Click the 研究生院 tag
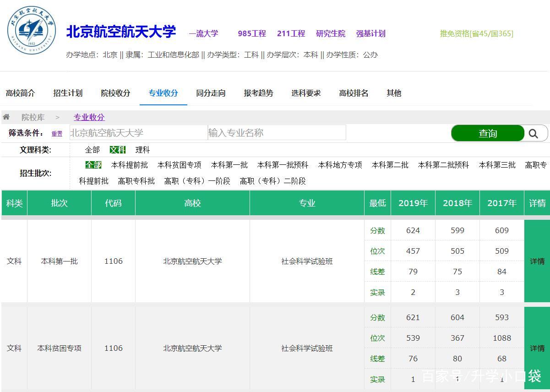550x392 pixels. pyautogui.click(x=331, y=33)
